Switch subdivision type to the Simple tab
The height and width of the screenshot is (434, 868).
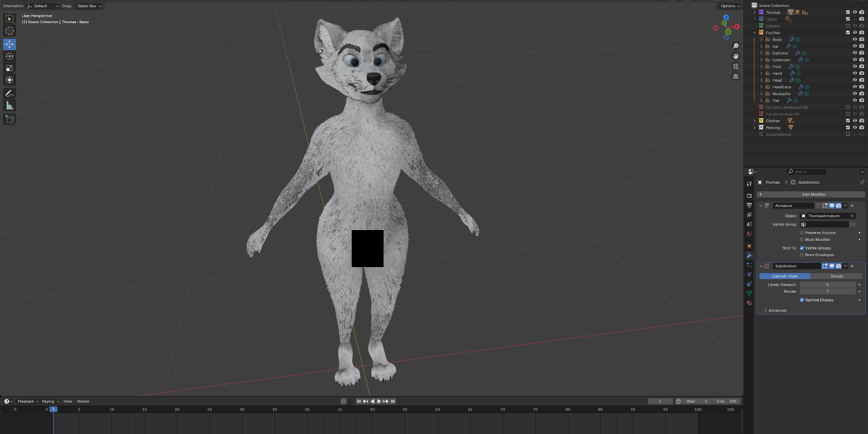[x=837, y=276]
